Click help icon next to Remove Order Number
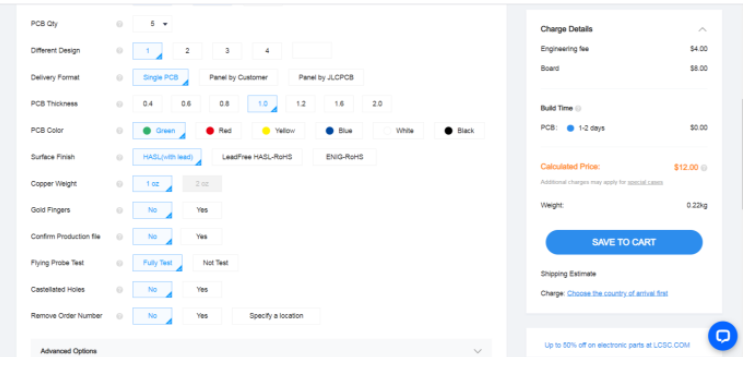This screenshot has height=366, width=743. tap(119, 316)
